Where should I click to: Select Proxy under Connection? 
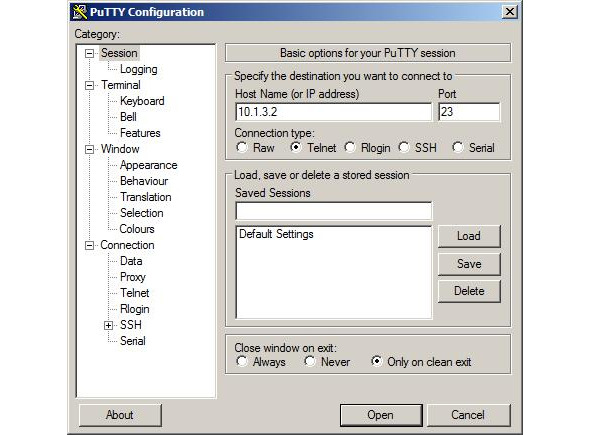(x=133, y=277)
